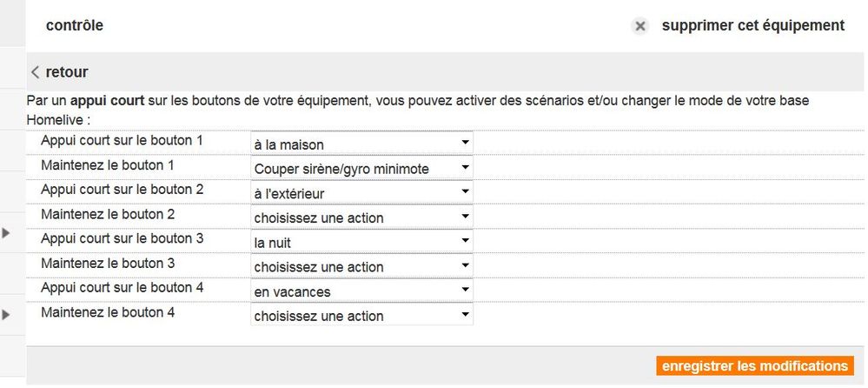Click the arrow on the Couper sirène/gyro minimote selector
The width and height of the screenshot is (868, 388).
click(465, 167)
